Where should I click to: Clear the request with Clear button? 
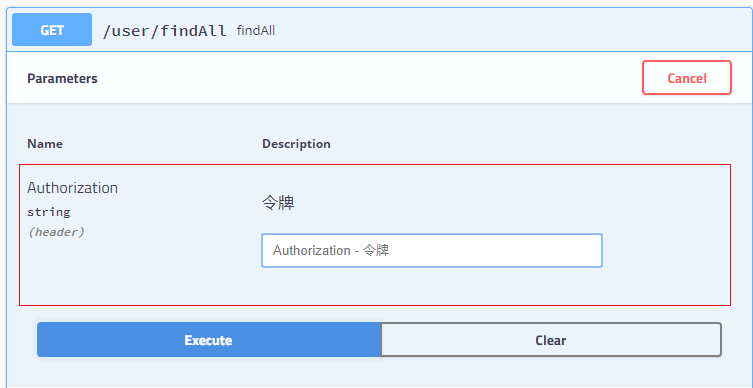(x=551, y=340)
